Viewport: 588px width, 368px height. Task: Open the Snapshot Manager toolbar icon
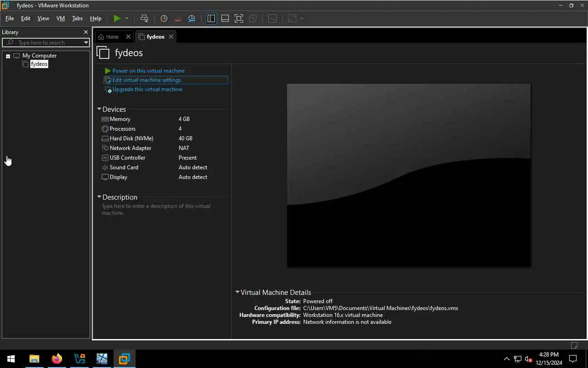pos(192,18)
